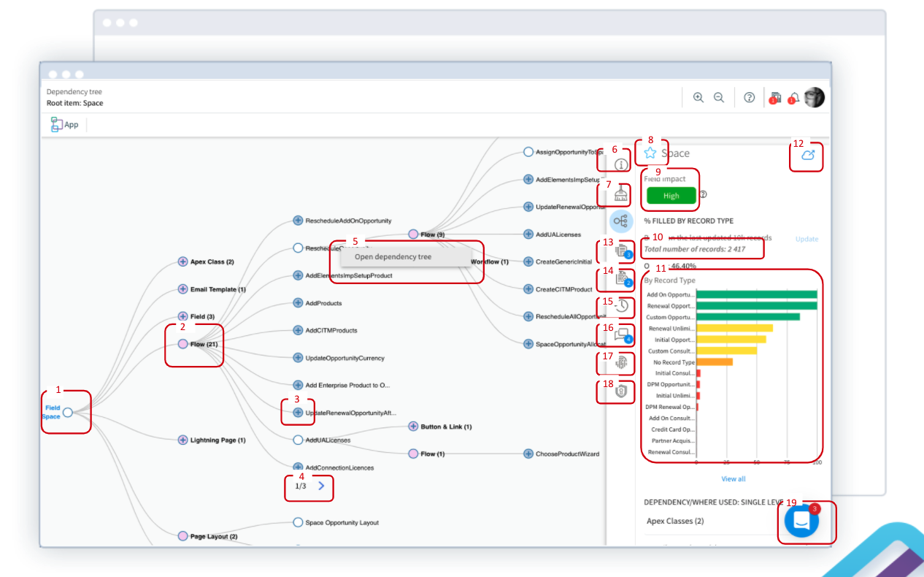Open the history clock icon

pos(621,306)
